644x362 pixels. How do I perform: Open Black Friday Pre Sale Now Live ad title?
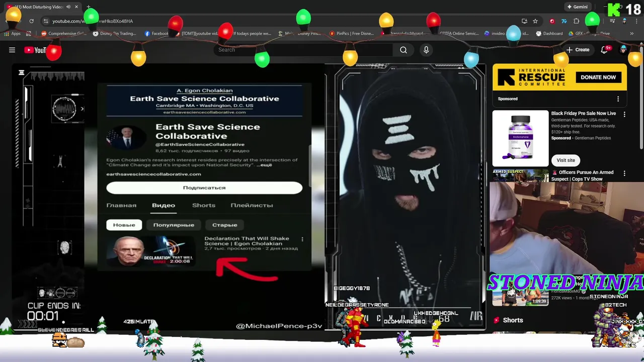584,114
